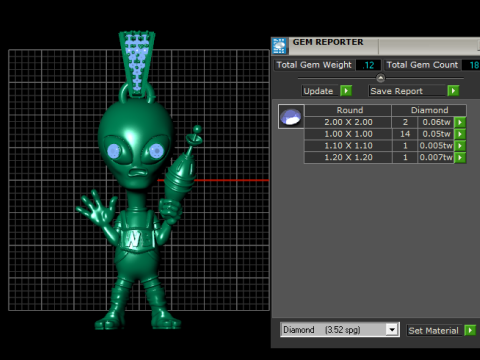Click the Save Report button
Screen dimensions: 480x360
[407, 91]
